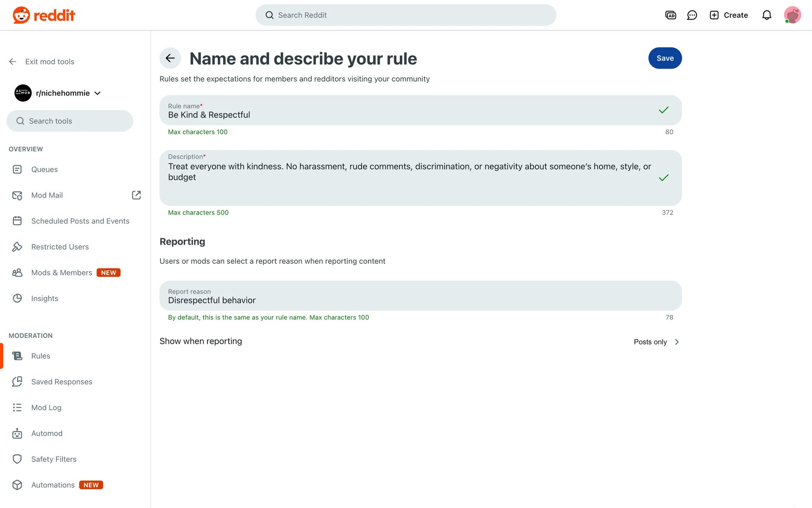Open the user avatar profile menu
The height and width of the screenshot is (508, 812).
[792, 15]
